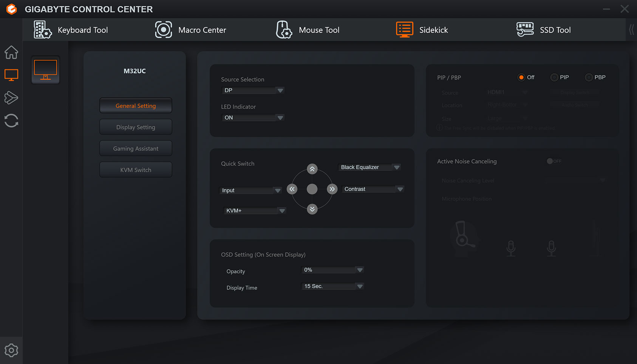Click the update refresh sidebar icon
The height and width of the screenshot is (364, 637).
coord(11,121)
